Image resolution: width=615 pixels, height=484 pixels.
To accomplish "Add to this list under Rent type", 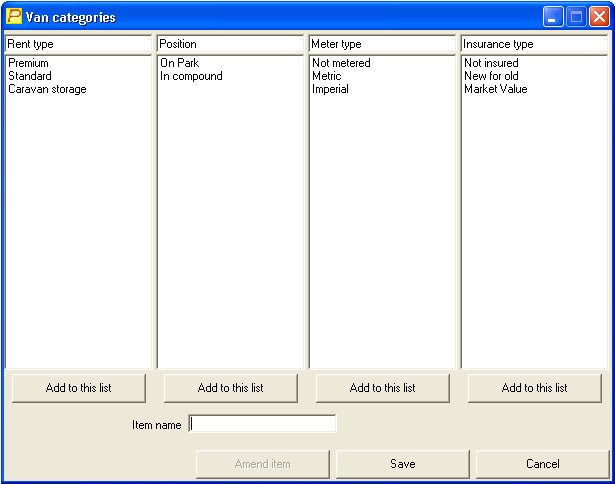I will (x=79, y=388).
